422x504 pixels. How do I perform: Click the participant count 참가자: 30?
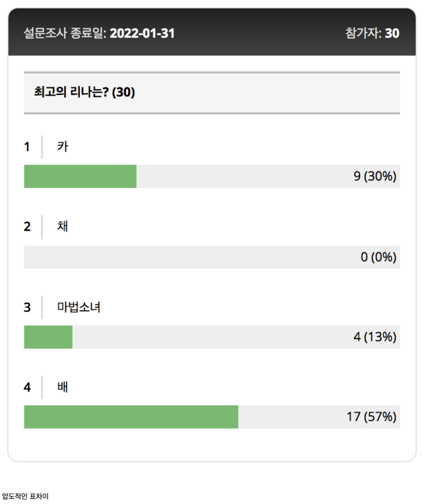pos(372,33)
